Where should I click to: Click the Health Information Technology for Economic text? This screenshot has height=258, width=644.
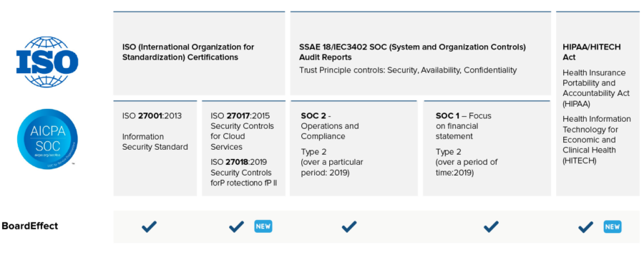pos(596,140)
